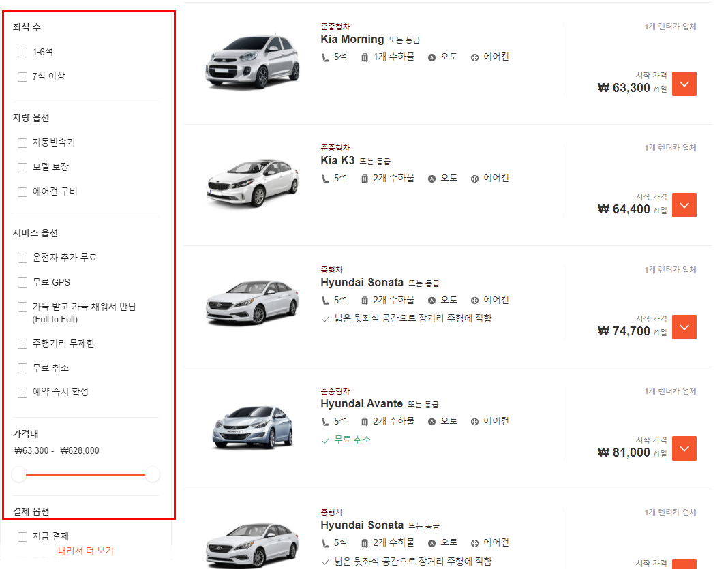Click the price range slider track

pyautogui.click(x=85, y=474)
